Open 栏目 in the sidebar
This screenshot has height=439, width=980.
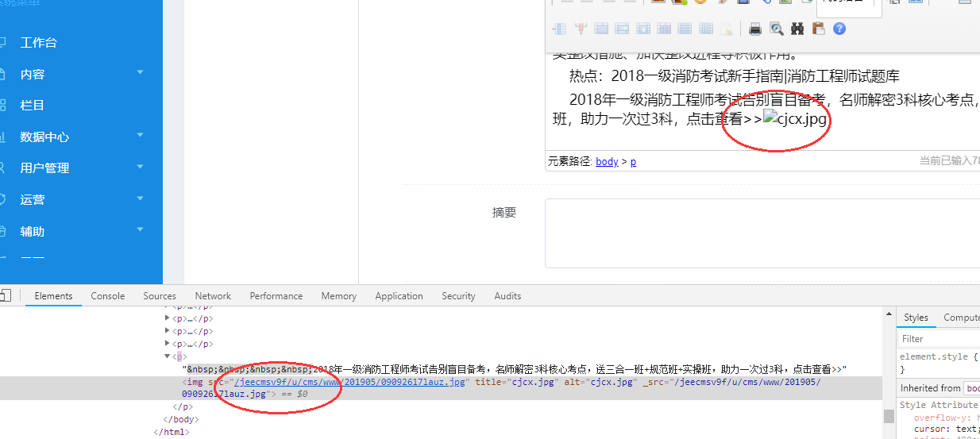coord(33,105)
